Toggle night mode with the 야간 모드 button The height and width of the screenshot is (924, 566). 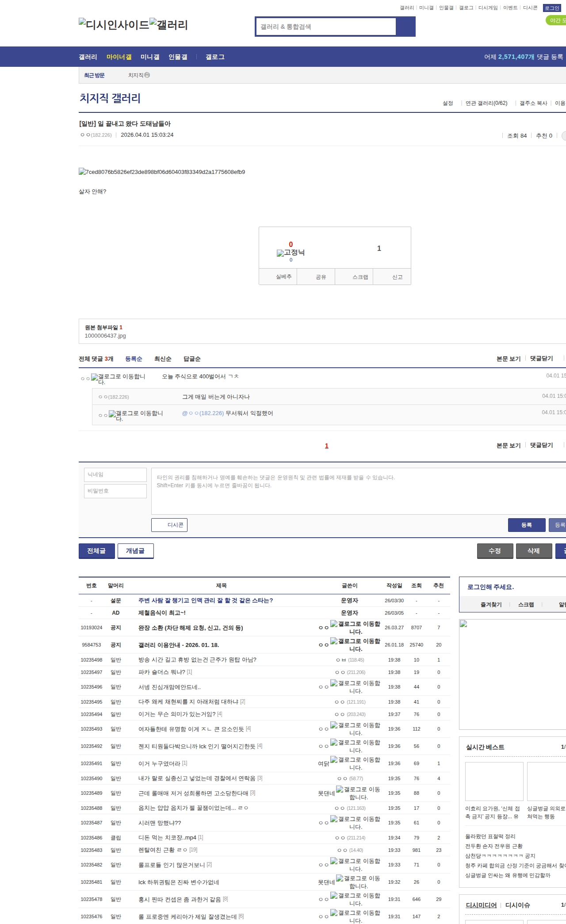(556, 20)
